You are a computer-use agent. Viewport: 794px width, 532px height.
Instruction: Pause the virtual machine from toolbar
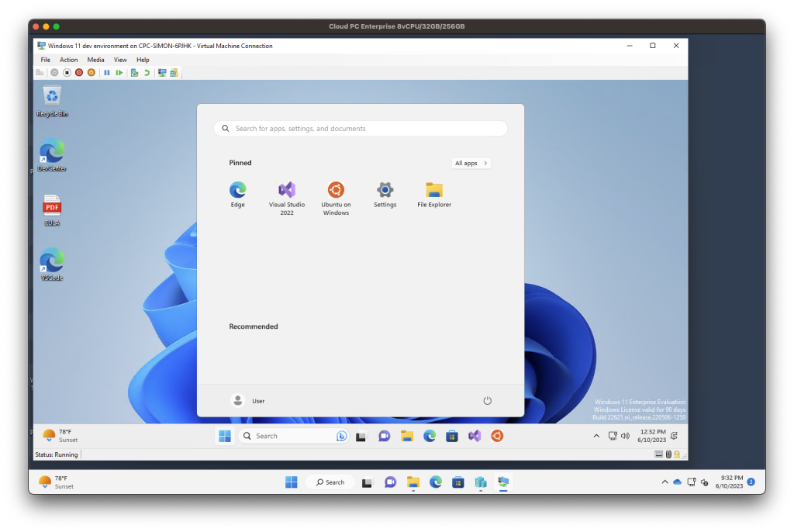[x=107, y=72]
